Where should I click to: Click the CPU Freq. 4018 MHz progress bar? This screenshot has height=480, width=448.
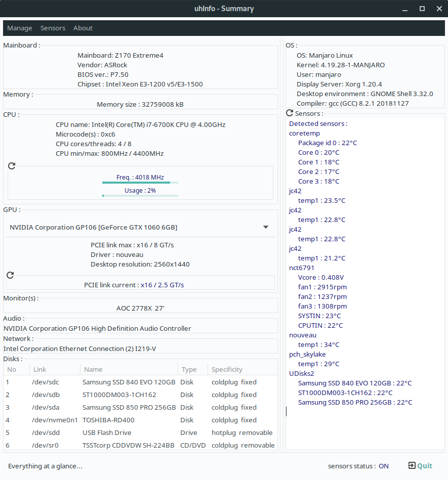tap(140, 183)
